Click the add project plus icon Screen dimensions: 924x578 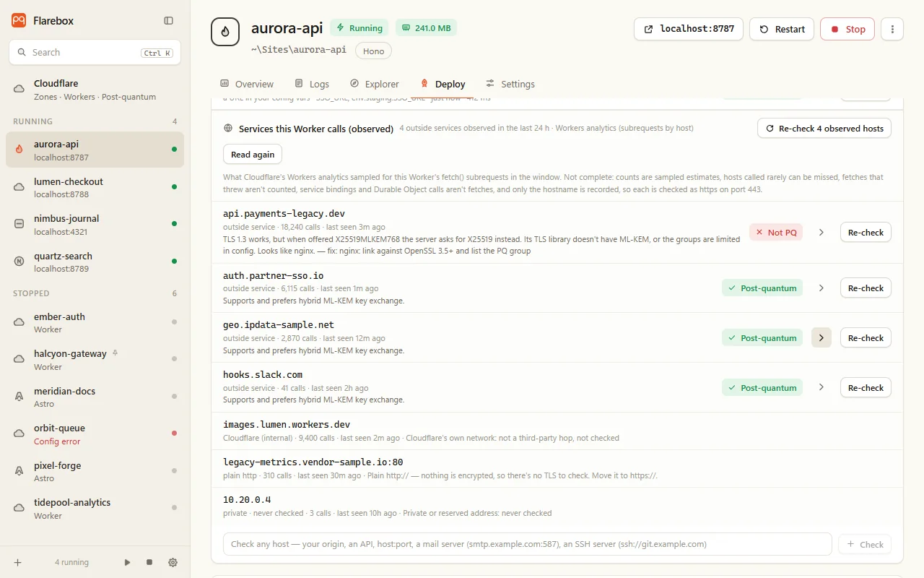17,562
